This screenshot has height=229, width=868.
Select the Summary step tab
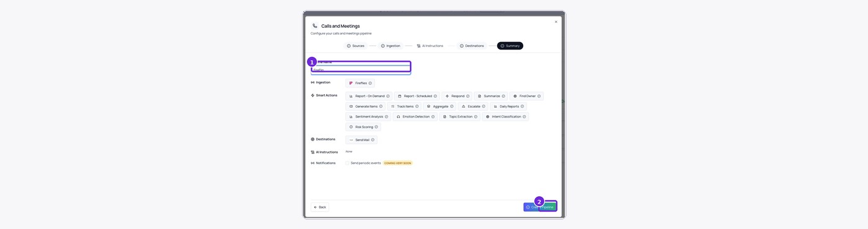510,46
